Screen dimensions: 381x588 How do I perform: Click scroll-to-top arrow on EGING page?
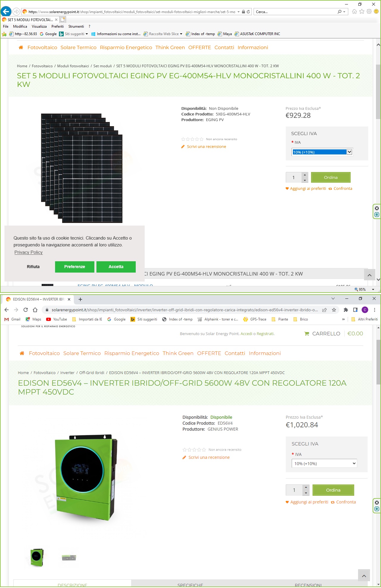369,275
